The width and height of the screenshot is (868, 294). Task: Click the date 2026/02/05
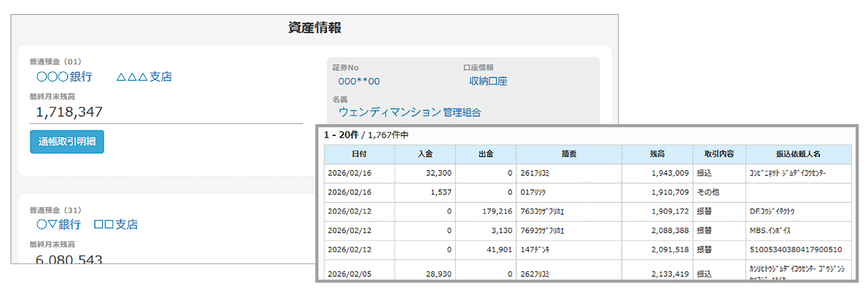coord(350,274)
